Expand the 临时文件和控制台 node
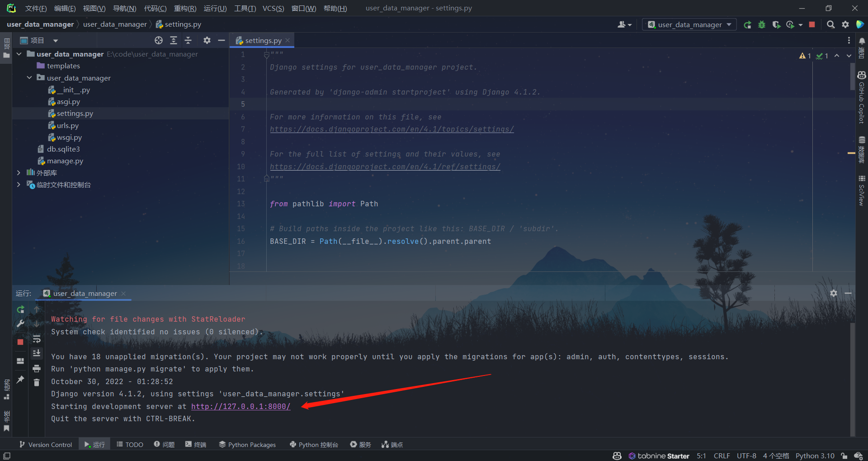Viewport: 868px width, 461px height. pos(19,185)
